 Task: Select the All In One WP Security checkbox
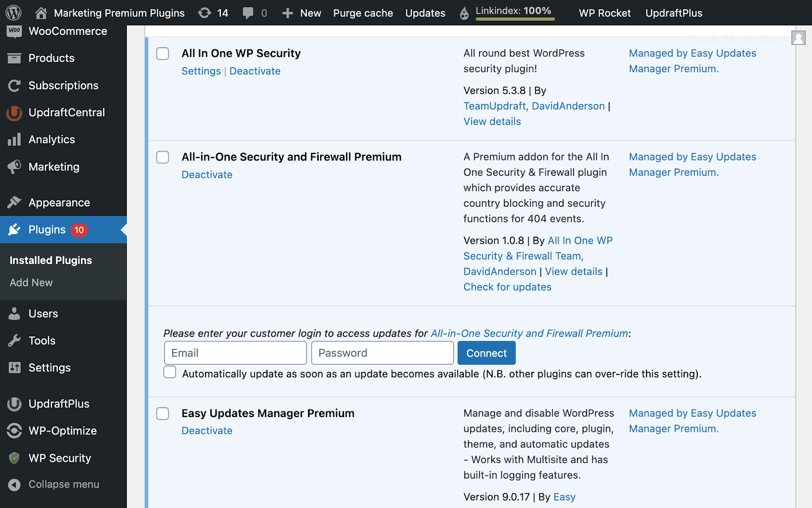click(162, 53)
